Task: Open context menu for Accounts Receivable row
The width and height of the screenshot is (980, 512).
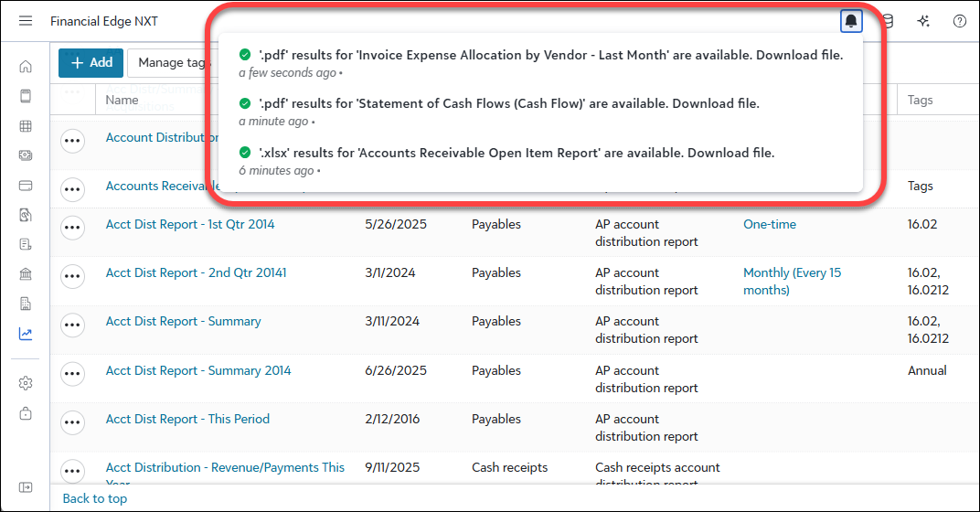Action: (x=72, y=189)
